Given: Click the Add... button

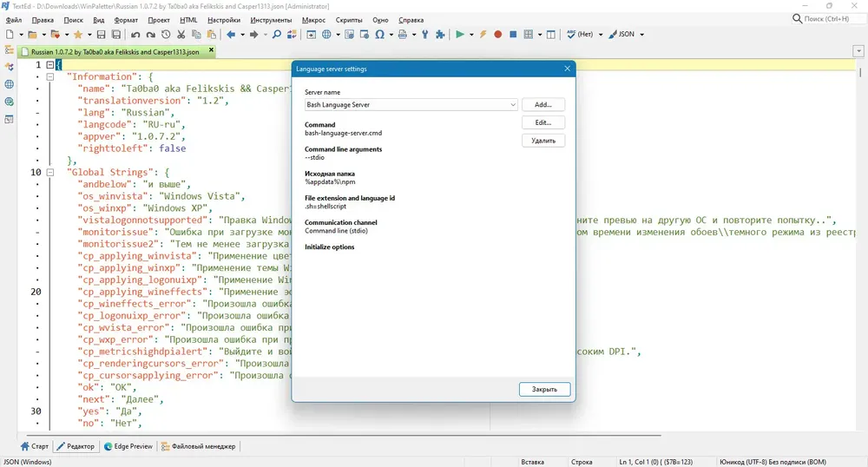Looking at the screenshot, I should (x=543, y=104).
